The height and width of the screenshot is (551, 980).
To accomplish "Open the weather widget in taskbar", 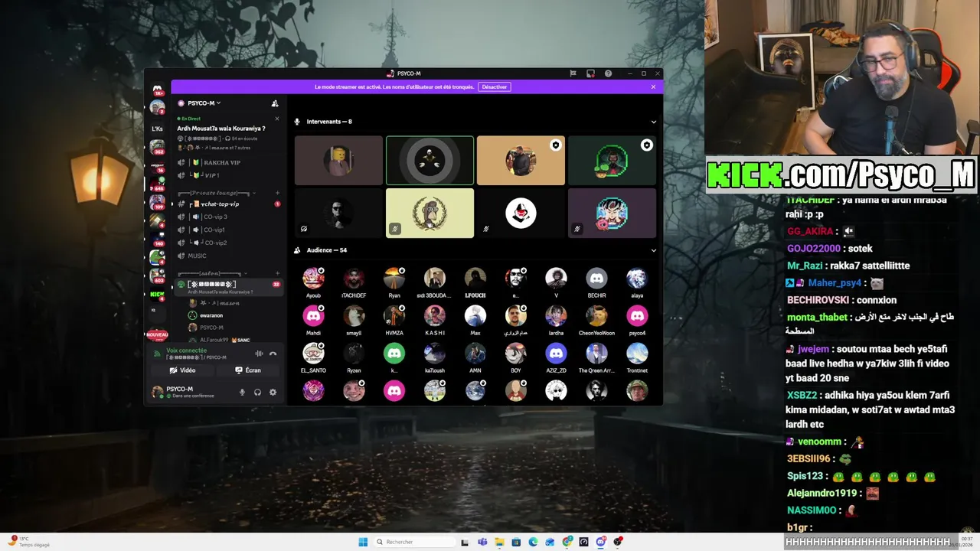I will (31, 542).
